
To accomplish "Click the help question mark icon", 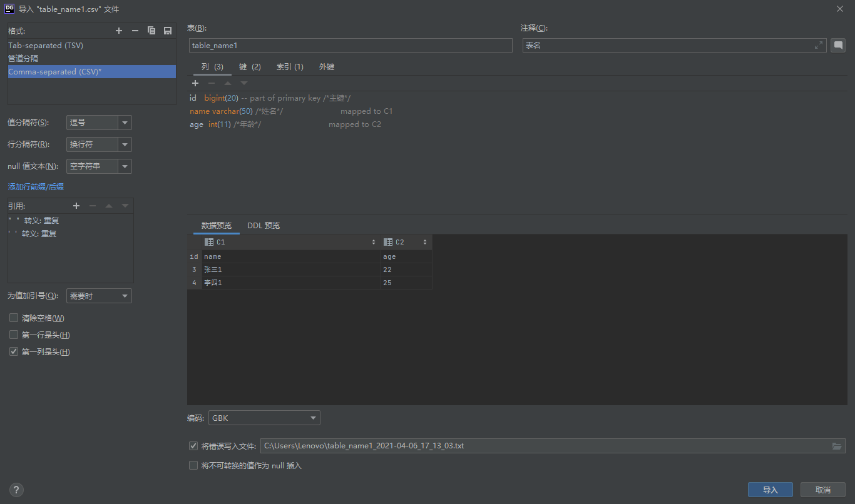I will [16, 490].
